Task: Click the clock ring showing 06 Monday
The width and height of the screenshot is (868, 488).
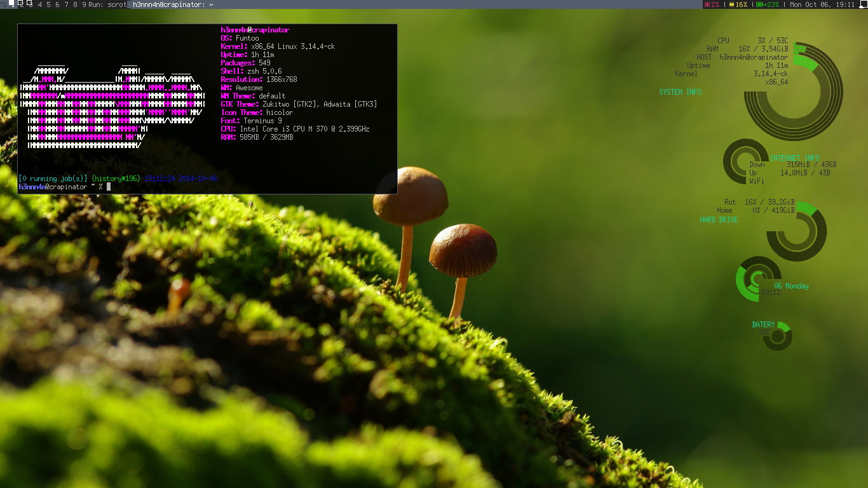Action: 757,279
